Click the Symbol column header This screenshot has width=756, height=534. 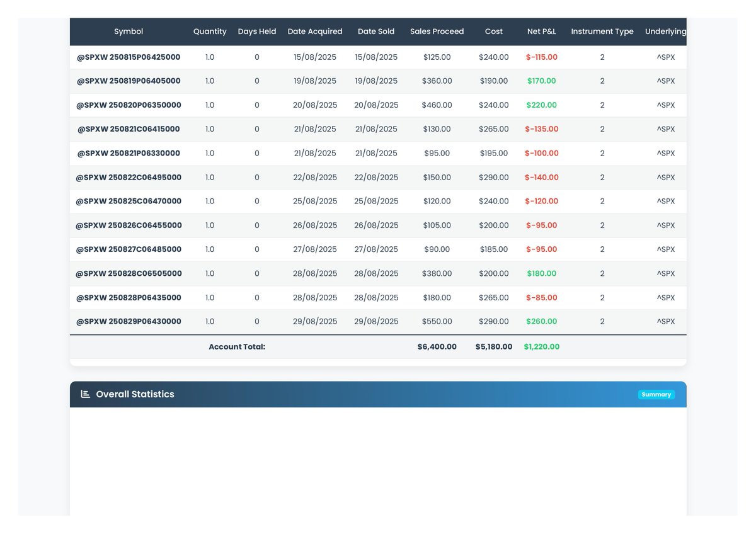[x=129, y=31]
